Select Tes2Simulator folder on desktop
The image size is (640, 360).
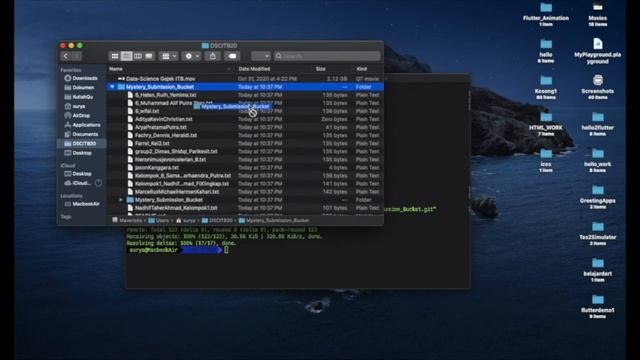[x=598, y=233]
